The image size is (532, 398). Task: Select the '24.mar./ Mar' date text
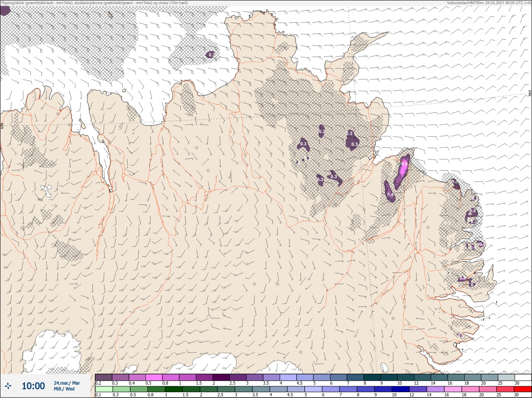pyautogui.click(x=67, y=383)
